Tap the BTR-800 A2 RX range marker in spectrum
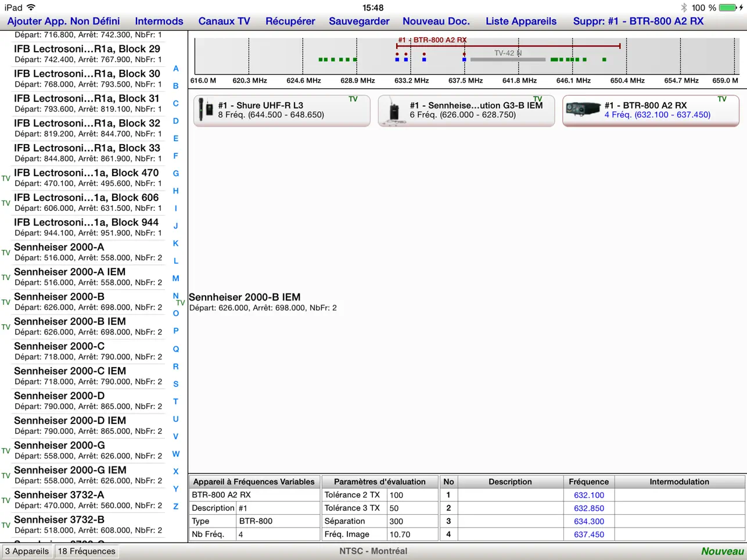 pyautogui.click(x=508, y=45)
